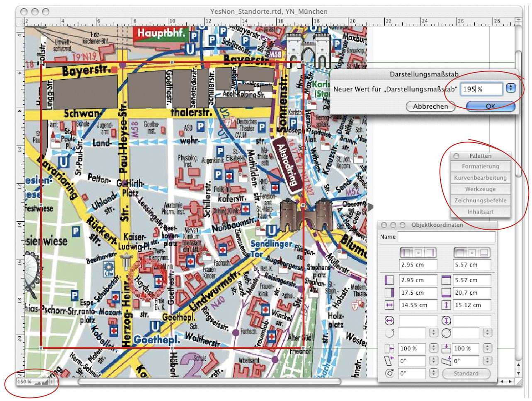Click the zoom-in large mountain icon
The image size is (532, 401).
(x=45, y=382)
